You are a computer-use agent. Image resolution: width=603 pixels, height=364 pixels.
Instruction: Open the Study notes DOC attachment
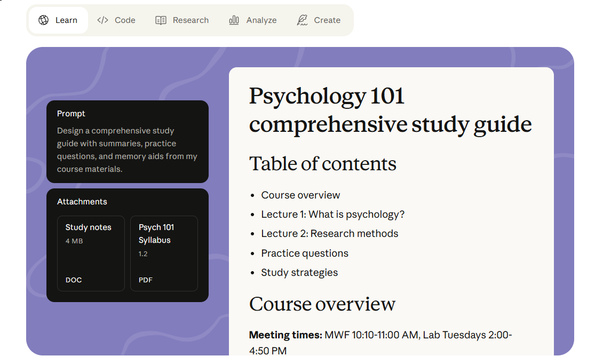[91, 254]
